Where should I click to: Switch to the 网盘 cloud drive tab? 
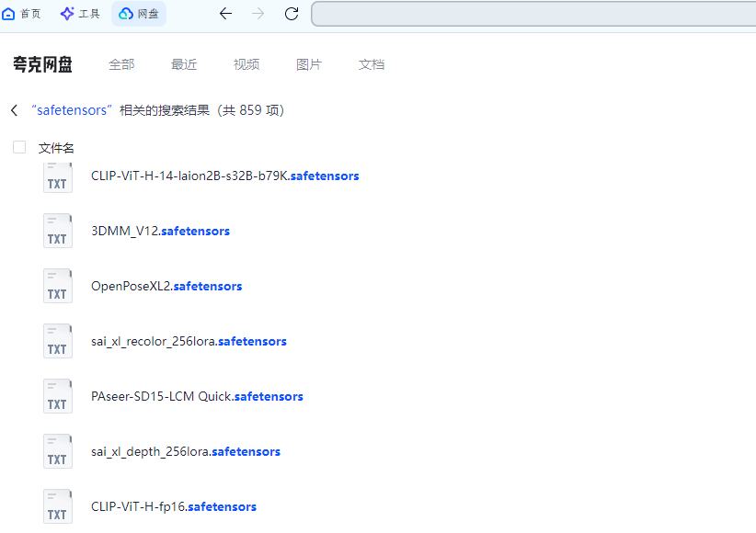(139, 14)
